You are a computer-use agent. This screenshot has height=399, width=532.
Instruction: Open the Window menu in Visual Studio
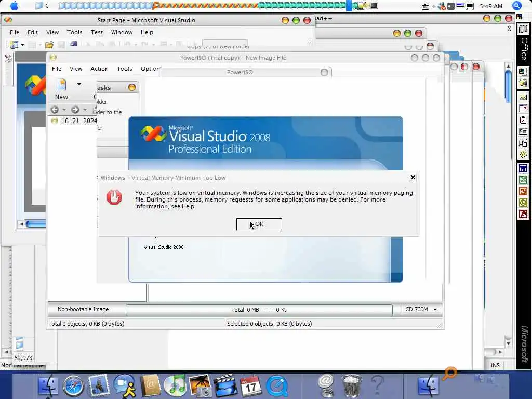pyautogui.click(x=122, y=32)
